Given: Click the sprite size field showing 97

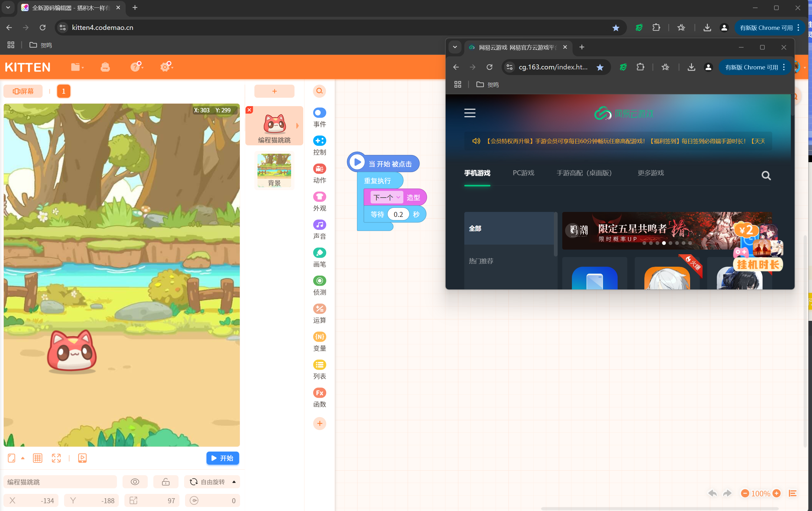Looking at the screenshot, I should point(152,500).
